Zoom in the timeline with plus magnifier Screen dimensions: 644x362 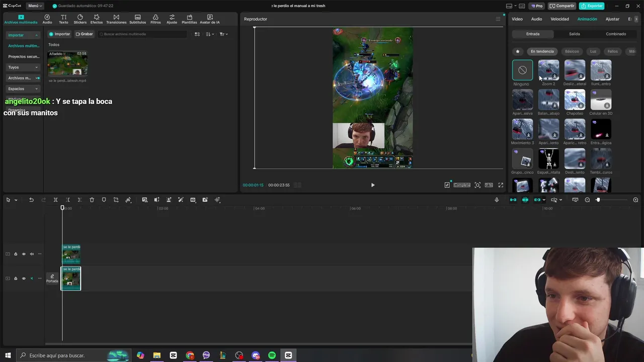tap(635, 200)
